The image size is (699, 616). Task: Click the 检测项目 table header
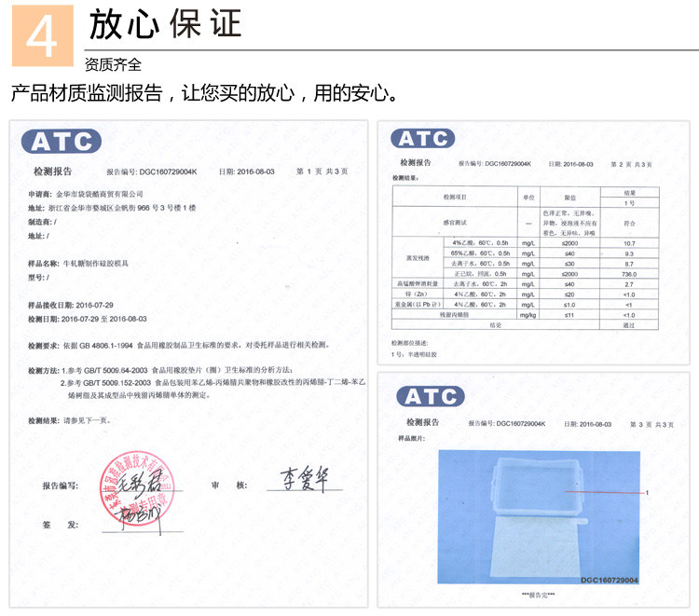[455, 197]
